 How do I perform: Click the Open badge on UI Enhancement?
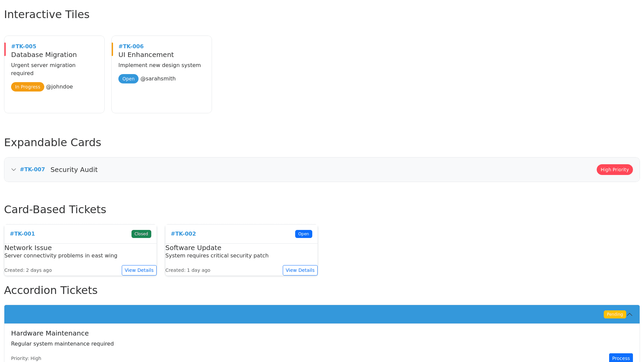click(128, 79)
